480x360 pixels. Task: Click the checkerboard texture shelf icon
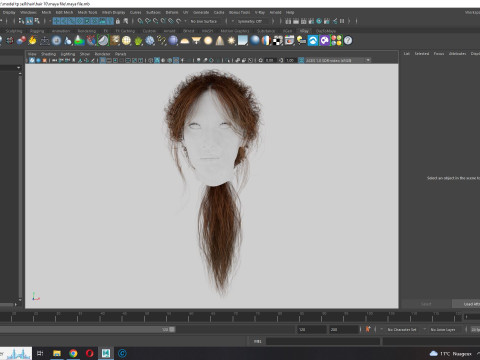pyautogui.click(x=278, y=41)
